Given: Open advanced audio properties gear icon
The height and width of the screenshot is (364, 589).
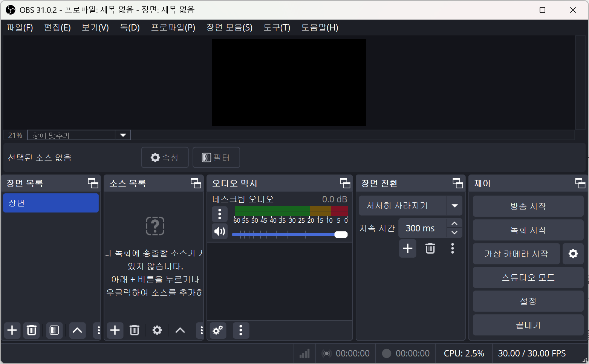Looking at the screenshot, I should 218,330.
